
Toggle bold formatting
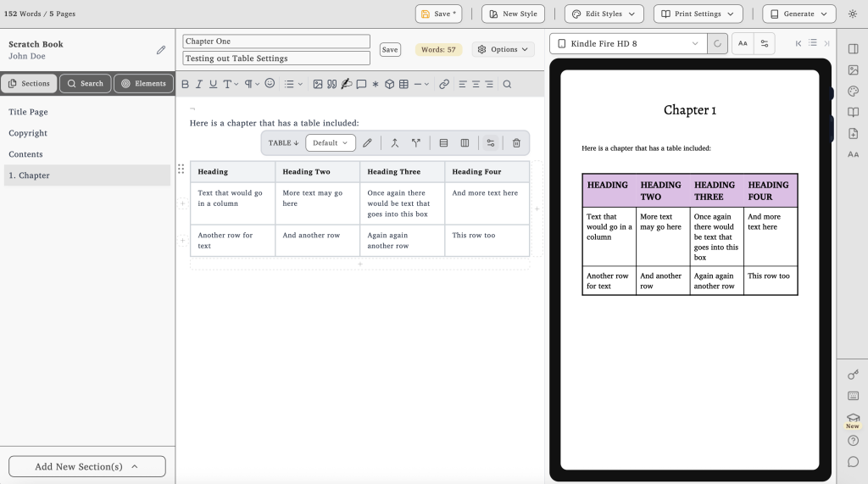[185, 84]
